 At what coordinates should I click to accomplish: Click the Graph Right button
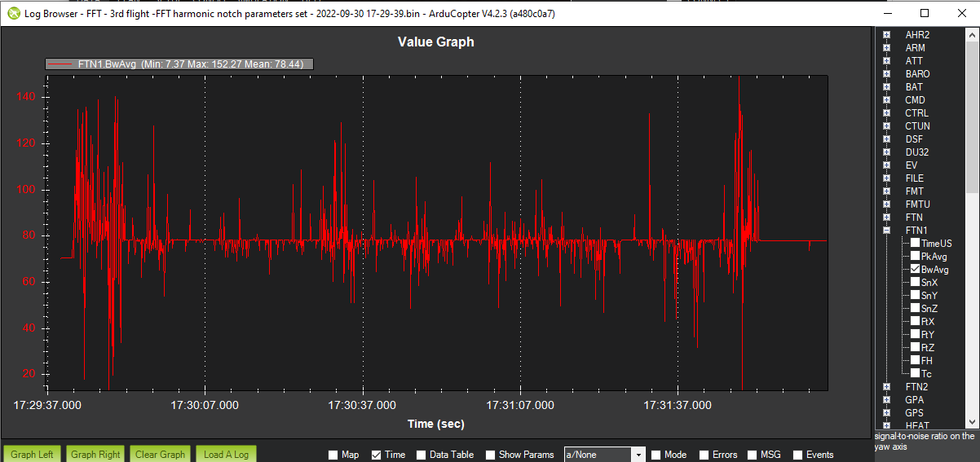[95, 455]
